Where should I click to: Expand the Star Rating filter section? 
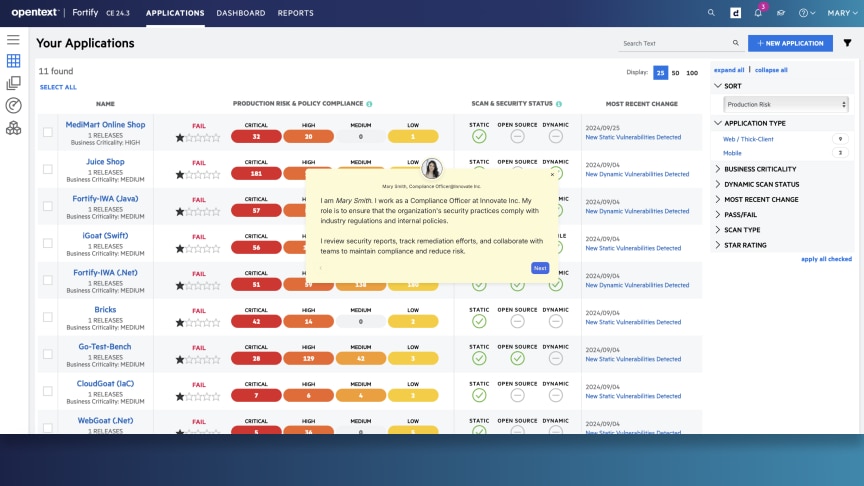pos(745,245)
